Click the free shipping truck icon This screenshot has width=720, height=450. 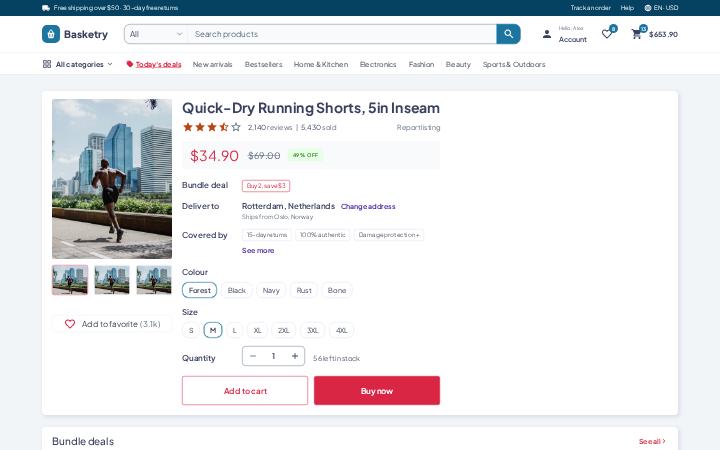click(46, 8)
